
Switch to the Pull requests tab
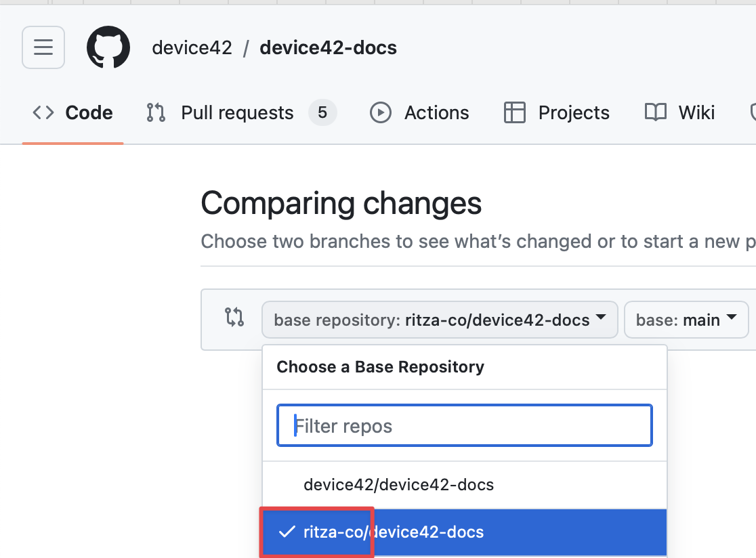237,112
